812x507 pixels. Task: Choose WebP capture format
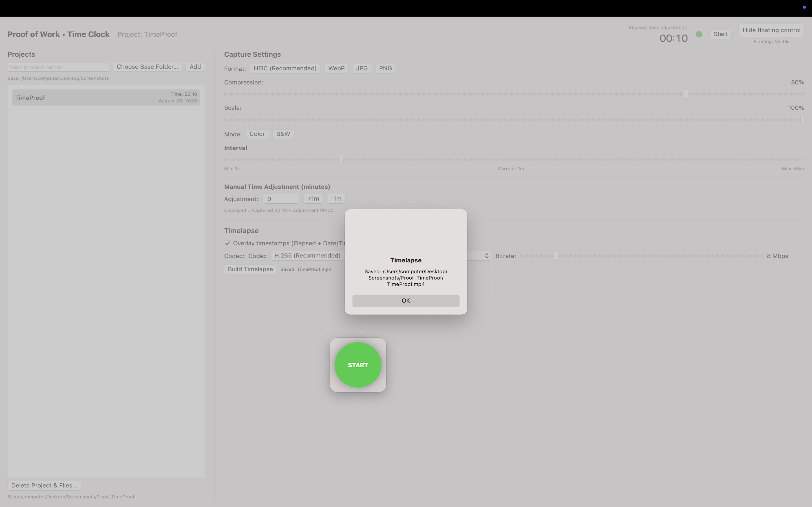click(336, 68)
